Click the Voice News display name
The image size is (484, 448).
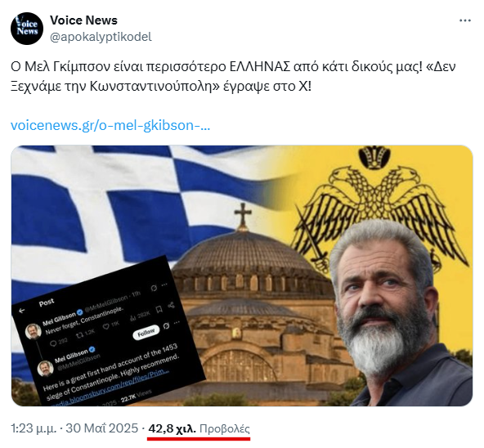pos(83,20)
